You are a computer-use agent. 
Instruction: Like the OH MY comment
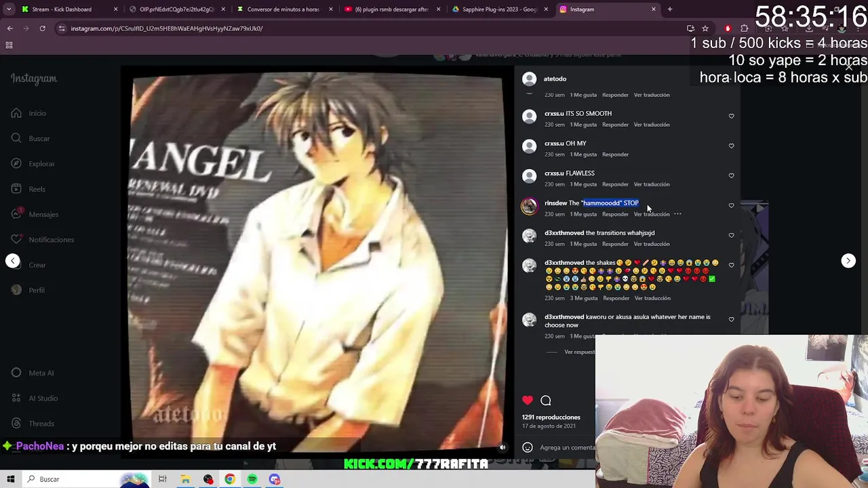[731, 146]
